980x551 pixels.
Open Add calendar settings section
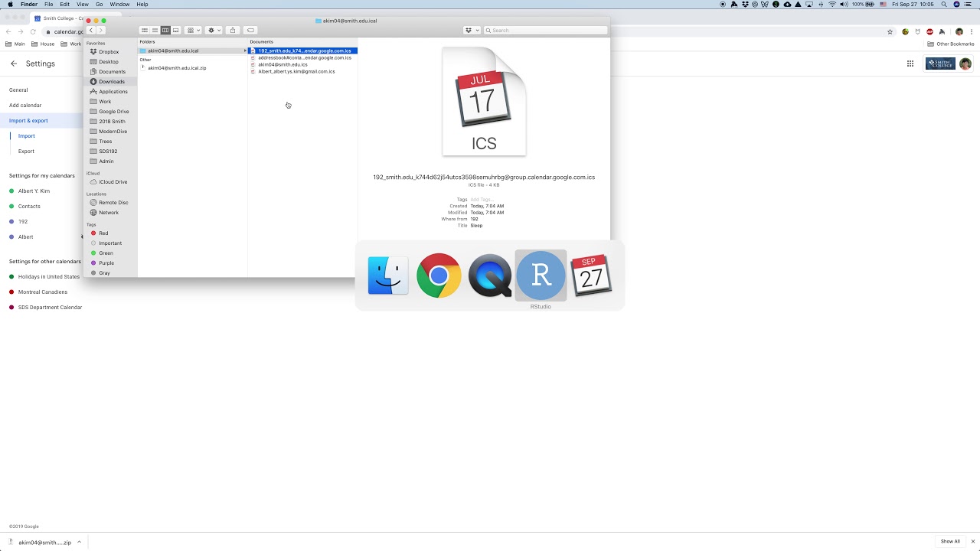(25, 106)
